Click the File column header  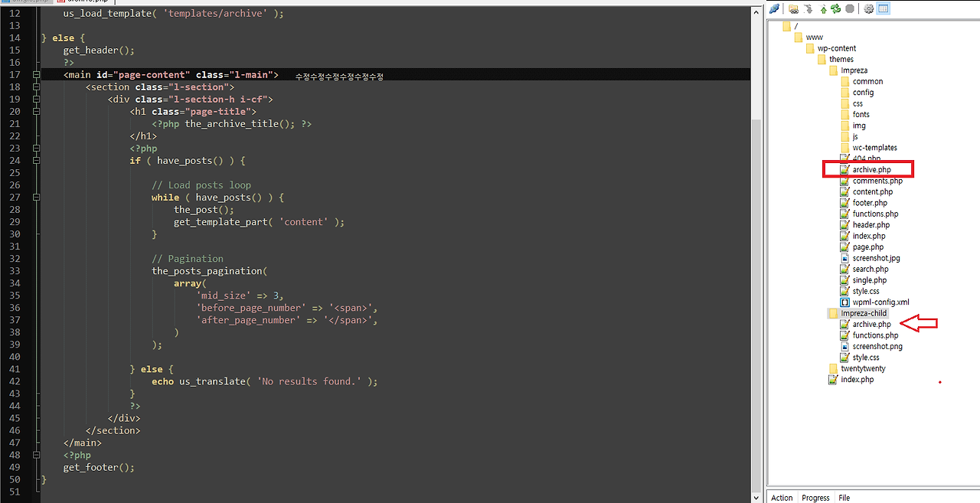[x=844, y=498]
